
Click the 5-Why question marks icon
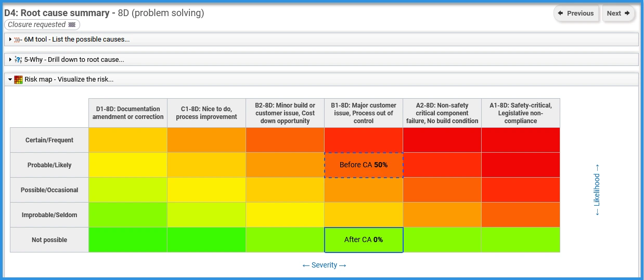[18, 60]
